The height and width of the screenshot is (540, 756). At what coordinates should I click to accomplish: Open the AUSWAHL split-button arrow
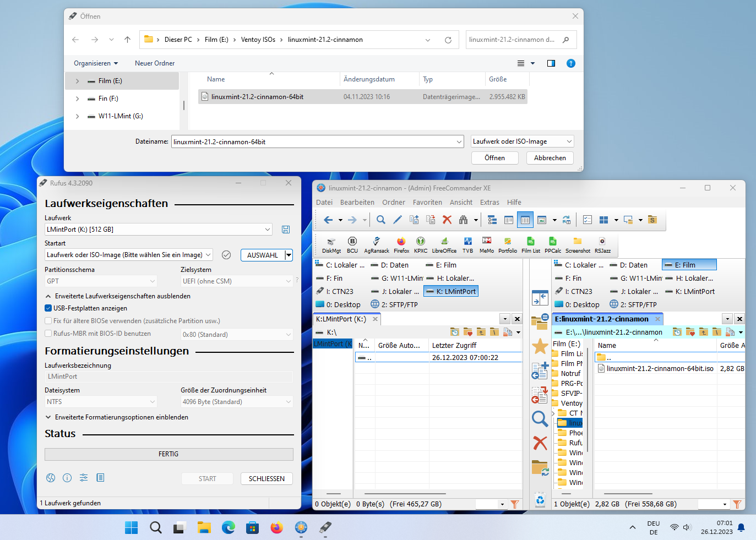pos(289,255)
